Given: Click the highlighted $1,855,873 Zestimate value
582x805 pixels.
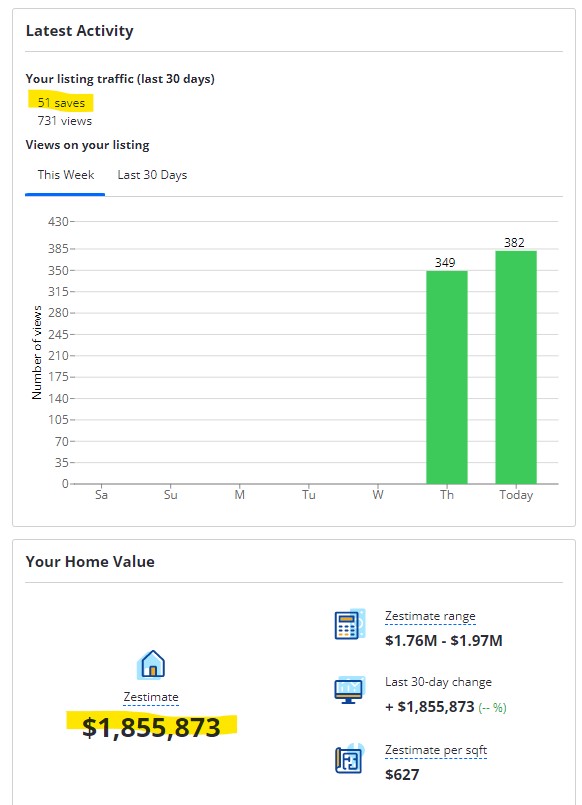Looking at the screenshot, I should [151, 727].
